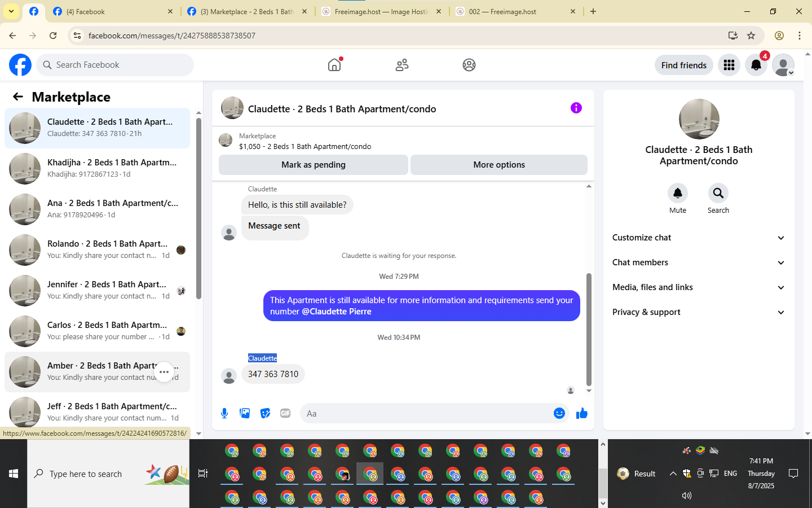Open the Carlos conversation
This screenshot has width=812, height=508.
pyautogui.click(x=97, y=331)
